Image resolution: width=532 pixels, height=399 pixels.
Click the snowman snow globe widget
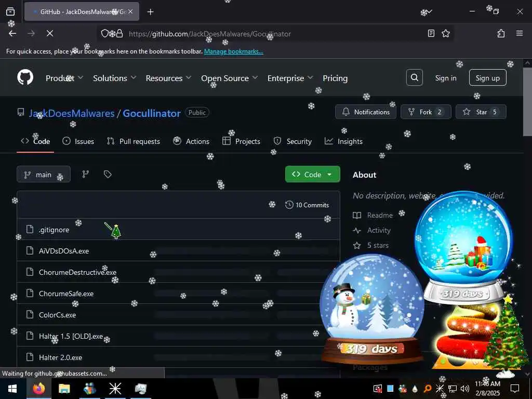(x=372, y=309)
